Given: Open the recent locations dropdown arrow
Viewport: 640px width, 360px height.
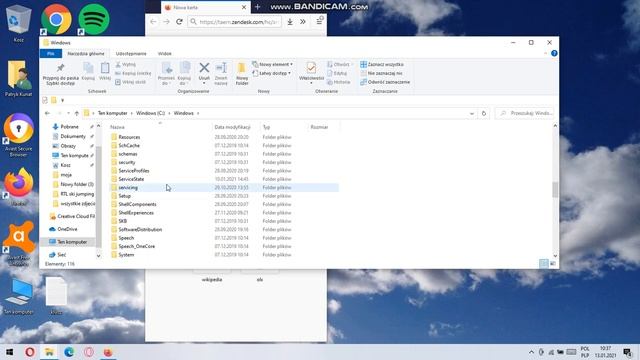Looking at the screenshot, I should 68,113.
